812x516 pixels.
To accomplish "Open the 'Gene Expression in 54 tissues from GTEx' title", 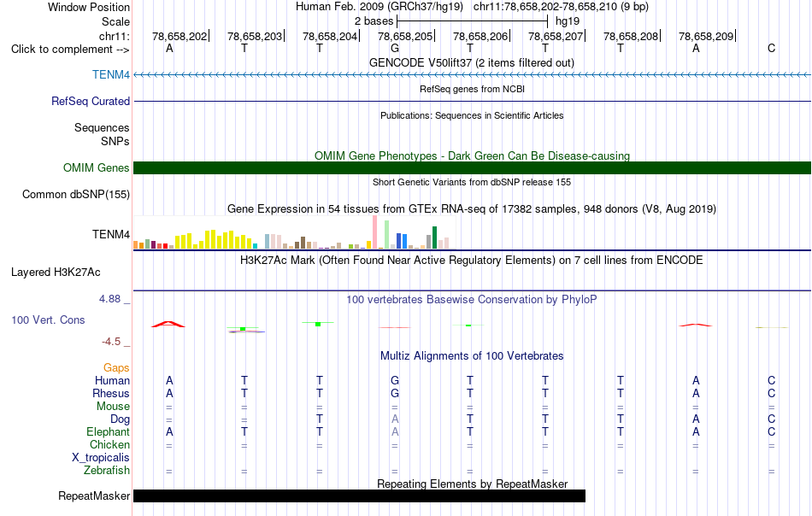I will pyautogui.click(x=472, y=209).
